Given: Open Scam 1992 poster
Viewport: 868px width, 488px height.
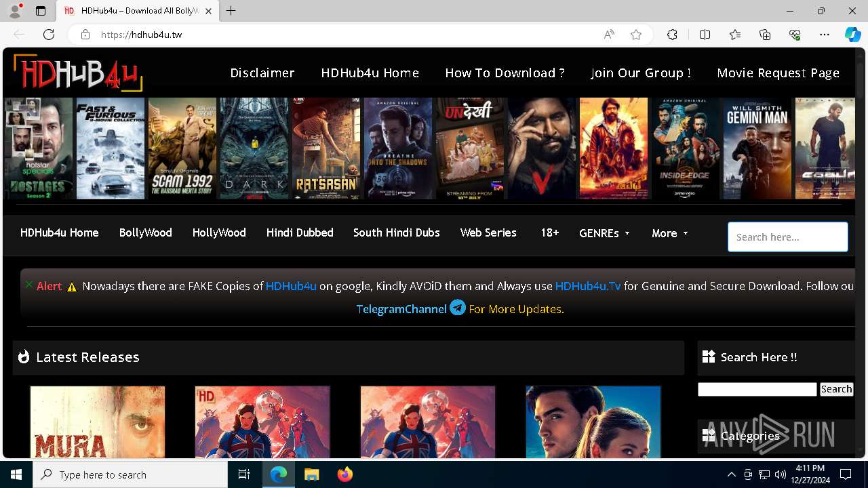Looking at the screenshot, I should point(182,148).
